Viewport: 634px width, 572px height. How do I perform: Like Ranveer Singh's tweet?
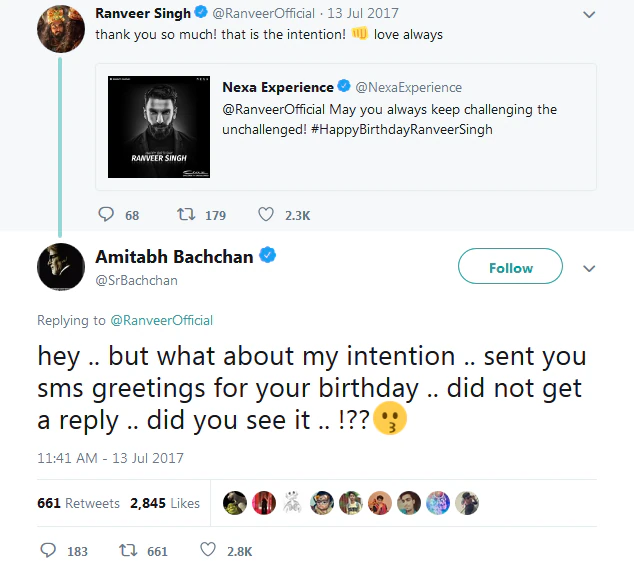pos(266,214)
